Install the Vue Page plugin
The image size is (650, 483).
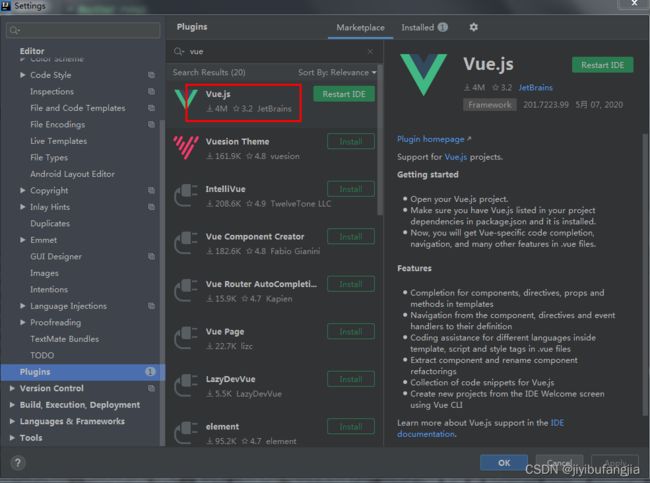[351, 332]
